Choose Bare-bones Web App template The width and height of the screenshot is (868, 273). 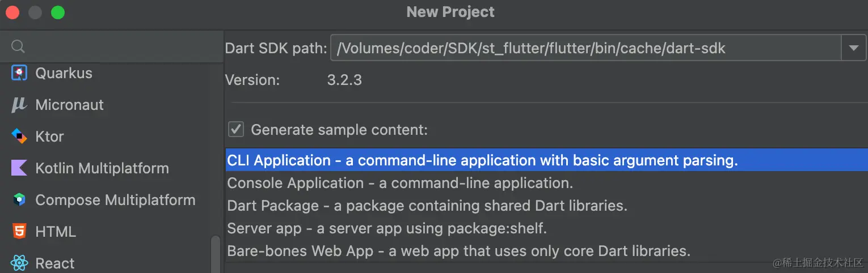[x=458, y=251]
